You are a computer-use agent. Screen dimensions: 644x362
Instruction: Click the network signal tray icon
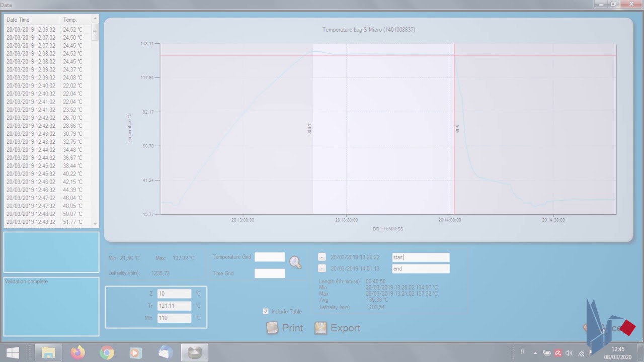coord(581,353)
